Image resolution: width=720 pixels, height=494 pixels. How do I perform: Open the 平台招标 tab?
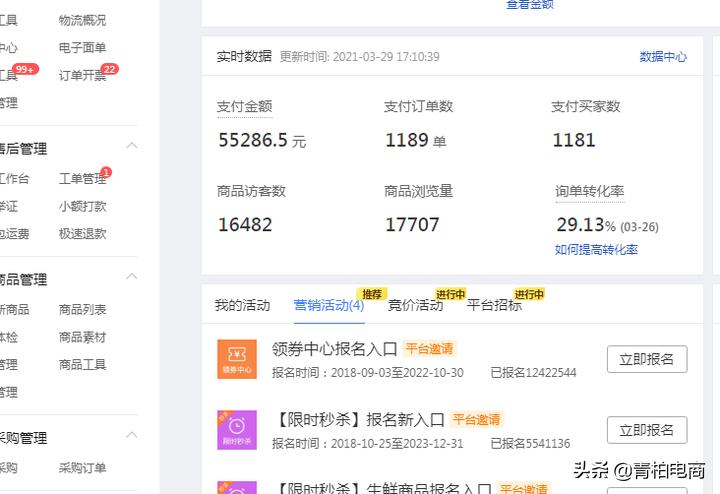(494, 305)
